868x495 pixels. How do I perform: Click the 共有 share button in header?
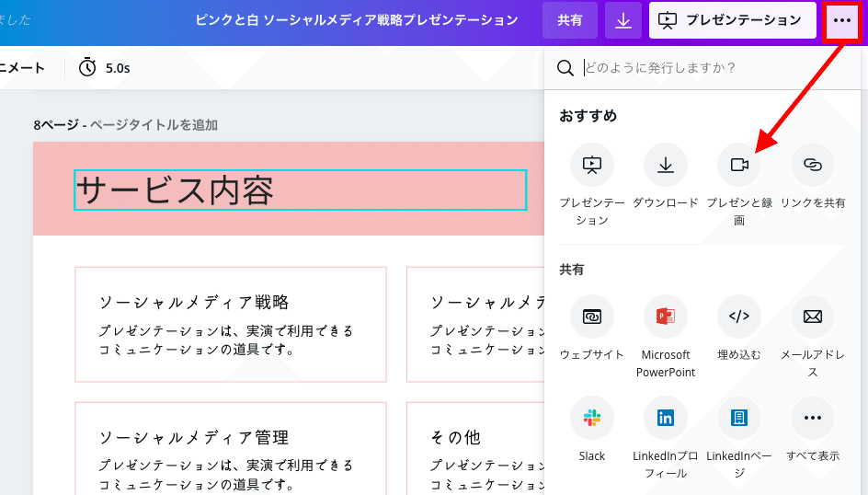point(570,20)
